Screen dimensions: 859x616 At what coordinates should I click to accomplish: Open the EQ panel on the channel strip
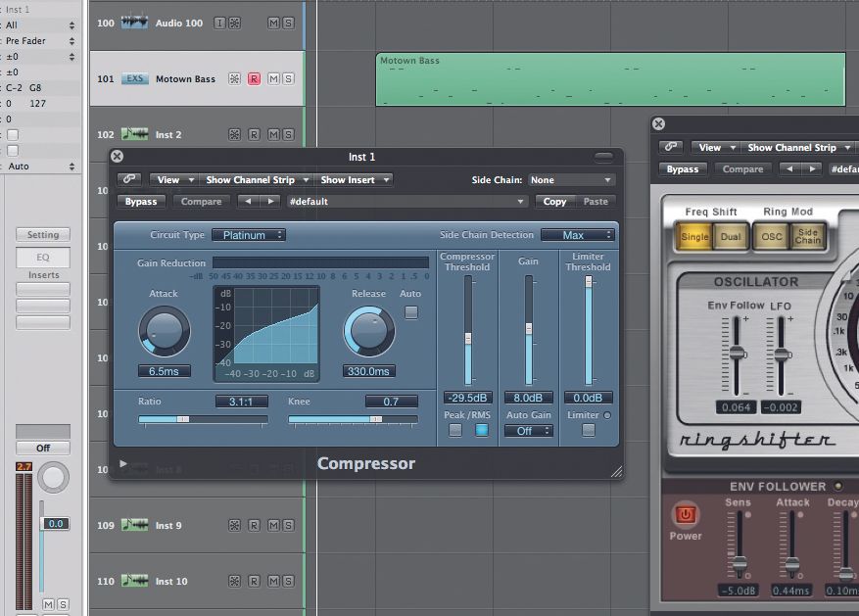pyautogui.click(x=42, y=257)
